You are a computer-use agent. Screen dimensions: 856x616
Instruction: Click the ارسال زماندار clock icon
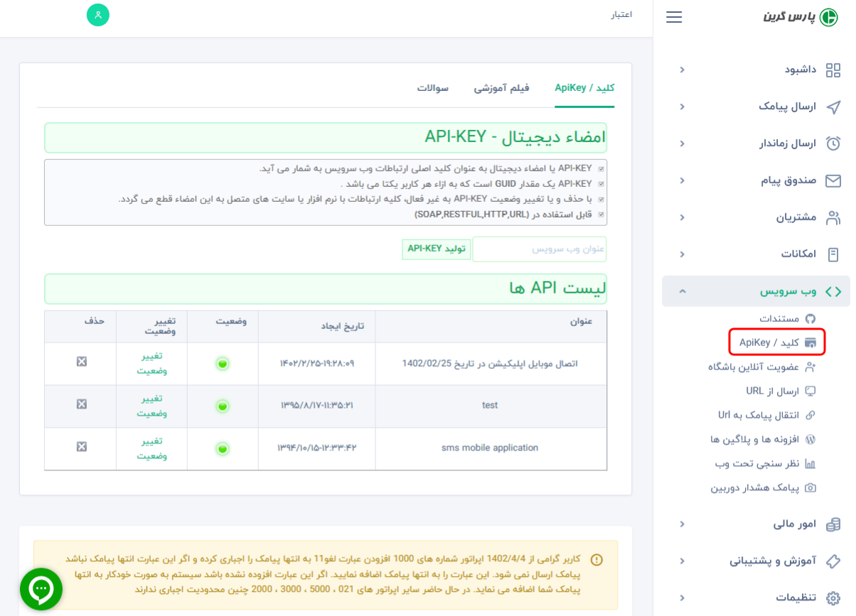point(833,144)
